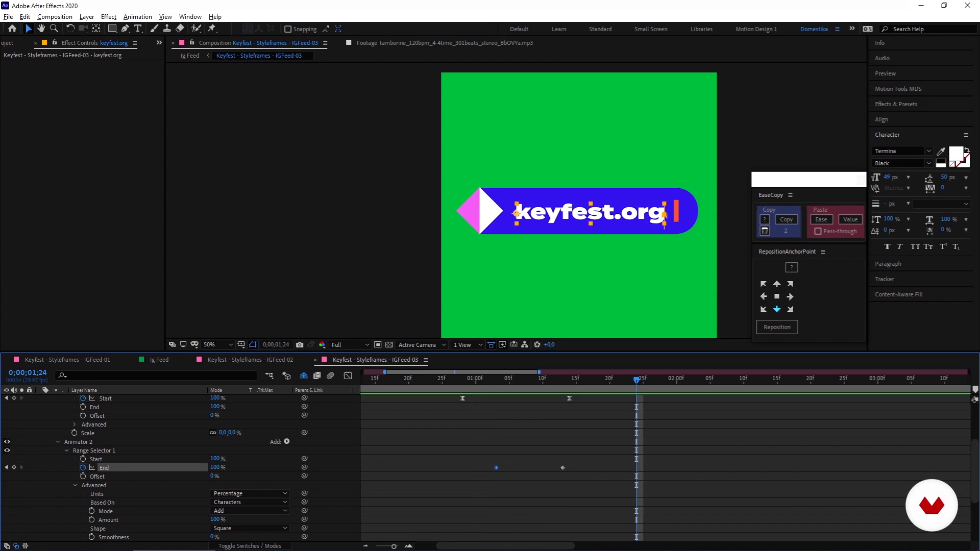Open the Units Percentage dropdown
This screenshot has height=551, width=980.
(x=250, y=493)
